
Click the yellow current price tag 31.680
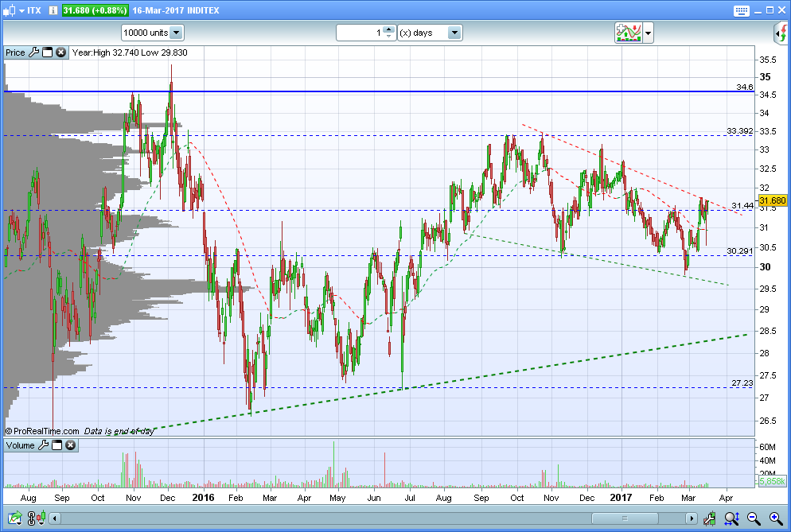tap(773, 200)
